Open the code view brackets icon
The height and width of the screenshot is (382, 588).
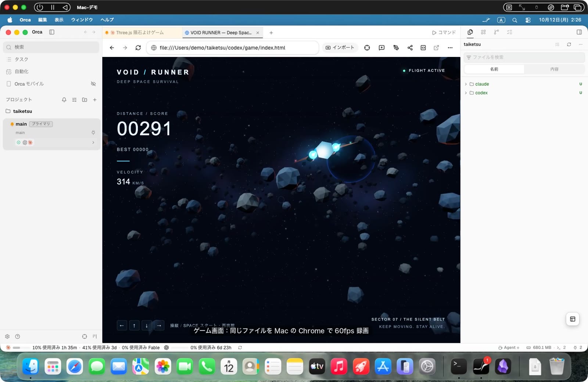(x=423, y=48)
